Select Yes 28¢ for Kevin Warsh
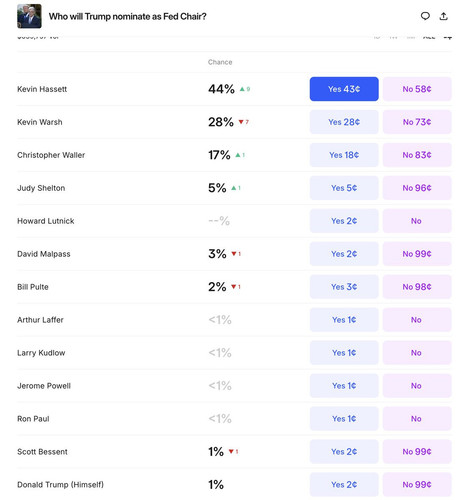This screenshot has width=473, height=500. [x=344, y=122]
